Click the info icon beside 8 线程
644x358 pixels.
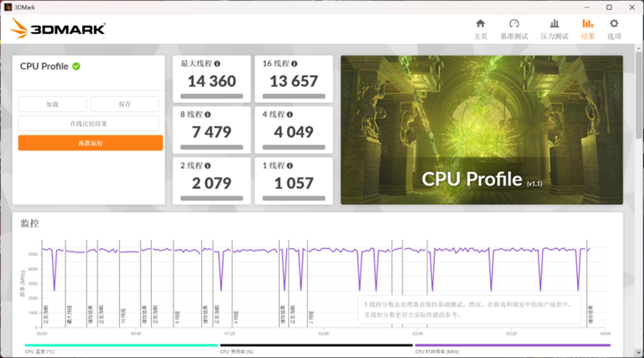pos(208,115)
